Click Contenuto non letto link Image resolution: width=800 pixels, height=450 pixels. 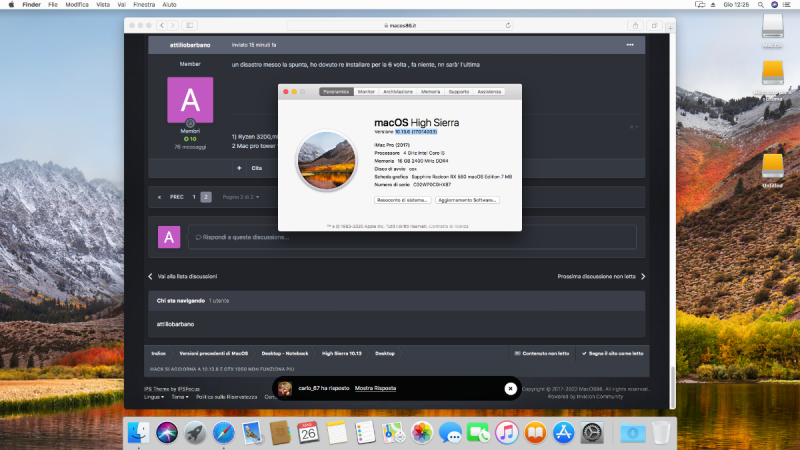(x=542, y=353)
